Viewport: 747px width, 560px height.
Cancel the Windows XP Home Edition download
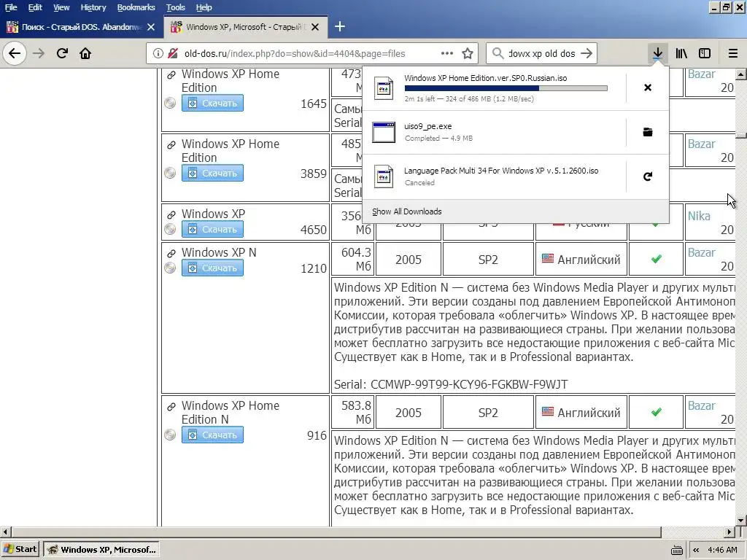648,87
